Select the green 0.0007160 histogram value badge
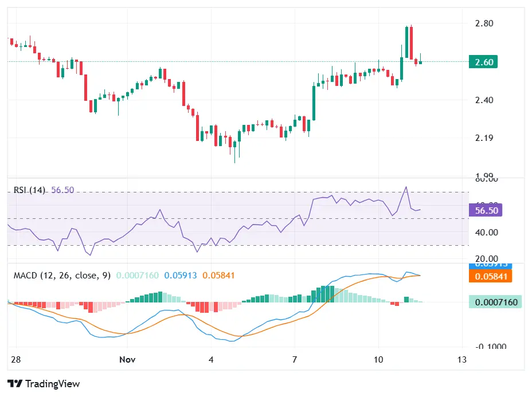Image resolution: width=532 pixels, height=397 pixels. (x=495, y=301)
